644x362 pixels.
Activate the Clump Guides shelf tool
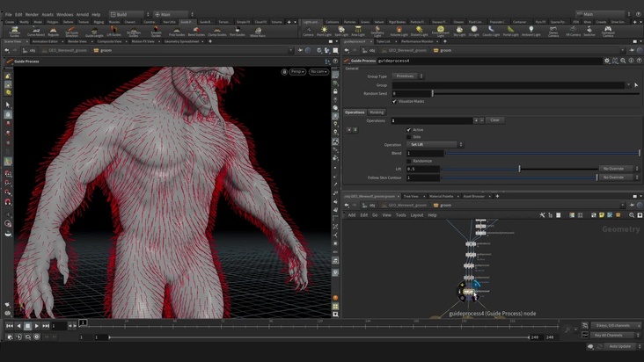coord(216,32)
